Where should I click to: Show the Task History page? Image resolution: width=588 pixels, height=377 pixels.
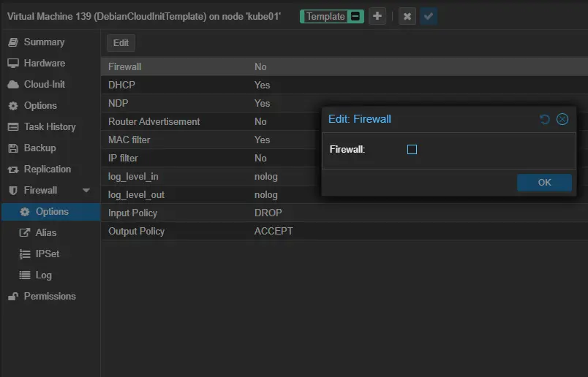coord(49,127)
